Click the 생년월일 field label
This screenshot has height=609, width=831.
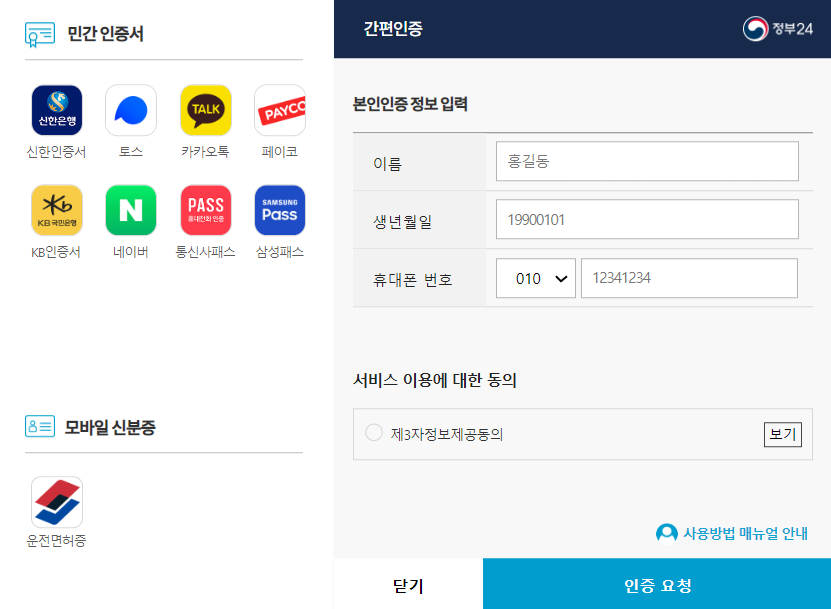(x=403, y=222)
